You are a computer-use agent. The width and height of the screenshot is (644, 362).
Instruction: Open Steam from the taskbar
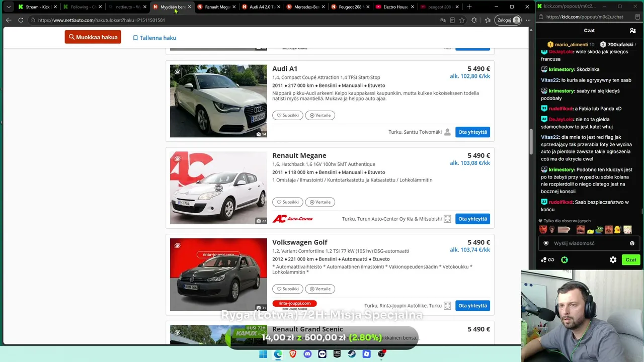[352, 354]
